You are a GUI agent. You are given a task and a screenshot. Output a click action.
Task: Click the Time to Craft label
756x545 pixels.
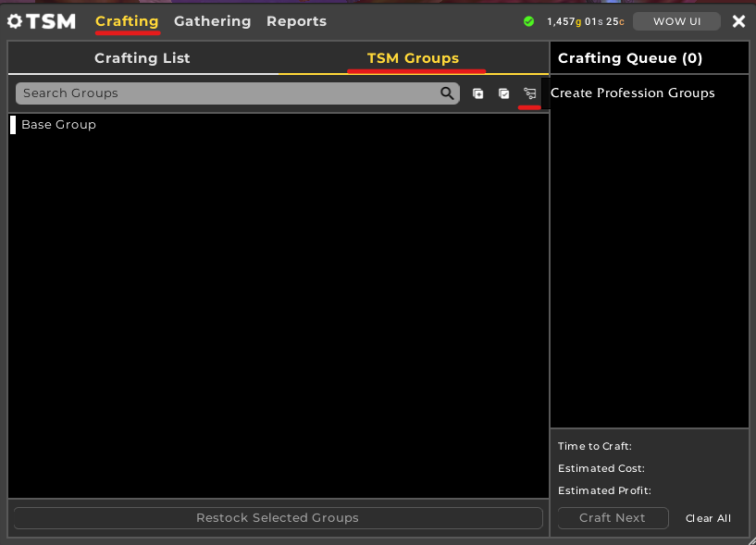click(x=595, y=446)
